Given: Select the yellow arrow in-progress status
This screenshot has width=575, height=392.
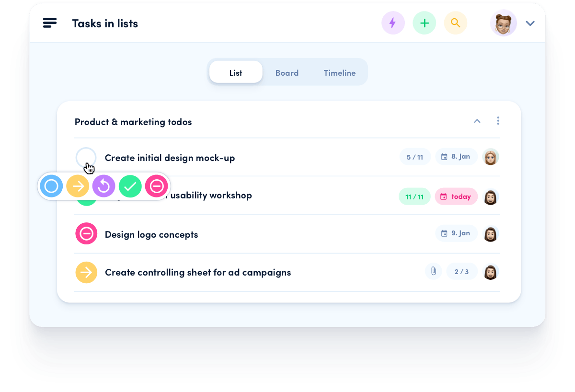Looking at the screenshot, I should 78,186.
